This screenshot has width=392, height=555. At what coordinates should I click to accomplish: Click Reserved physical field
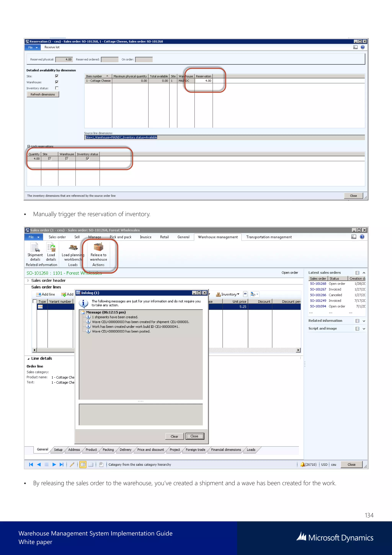(x=64, y=59)
